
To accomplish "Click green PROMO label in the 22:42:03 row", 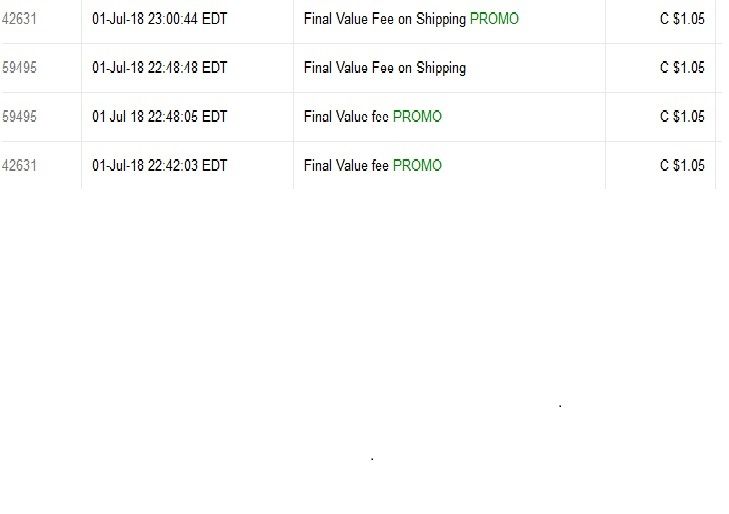I will [x=417, y=166].
